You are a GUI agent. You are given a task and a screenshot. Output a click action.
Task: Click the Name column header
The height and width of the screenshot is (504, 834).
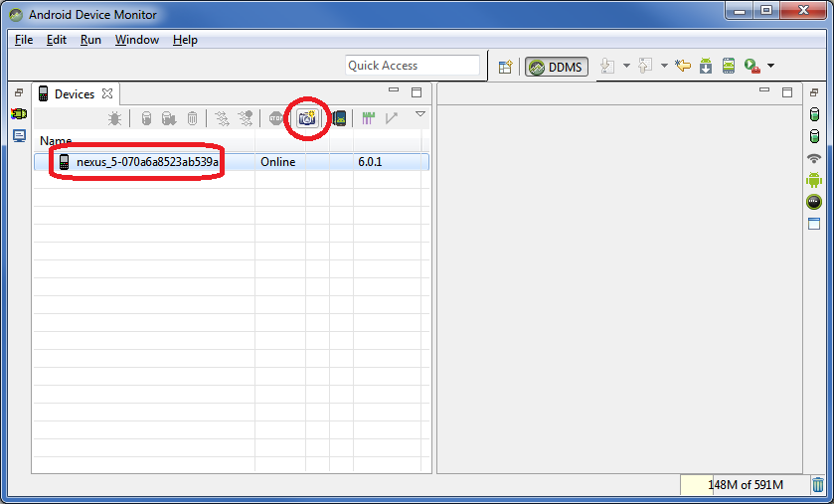click(56, 141)
